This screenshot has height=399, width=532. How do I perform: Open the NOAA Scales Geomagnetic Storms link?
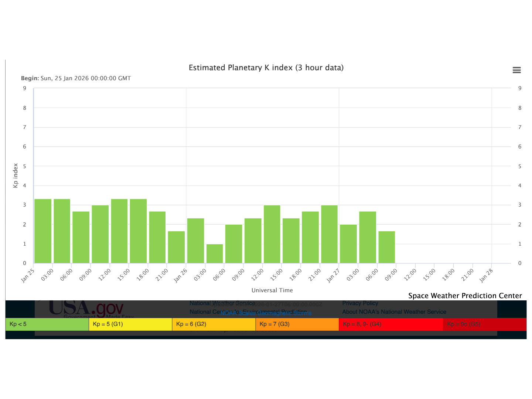266,313
